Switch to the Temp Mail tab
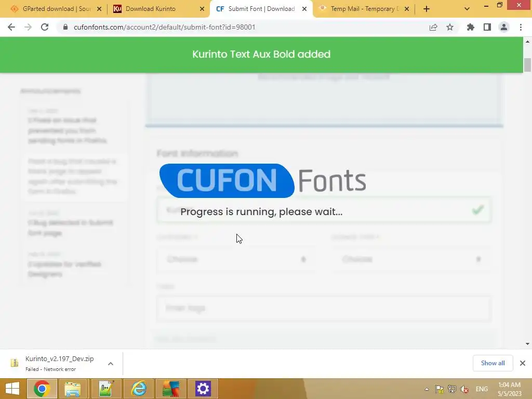This screenshot has width=532, height=399. [x=364, y=9]
